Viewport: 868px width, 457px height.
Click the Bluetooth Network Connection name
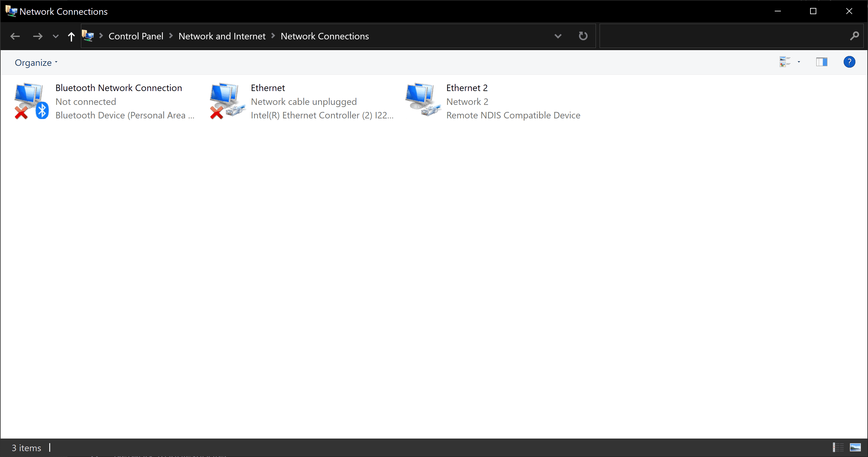pos(119,88)
